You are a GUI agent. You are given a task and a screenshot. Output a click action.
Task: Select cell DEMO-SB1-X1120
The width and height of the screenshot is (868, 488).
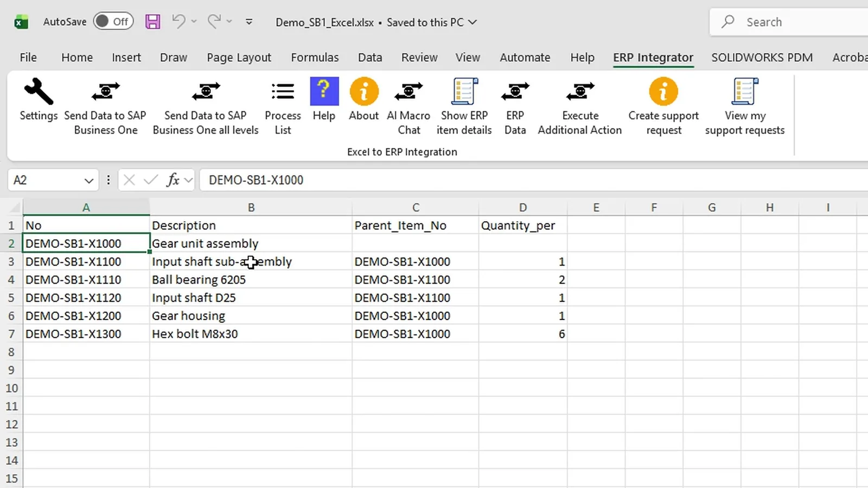[x=86, y=298]
